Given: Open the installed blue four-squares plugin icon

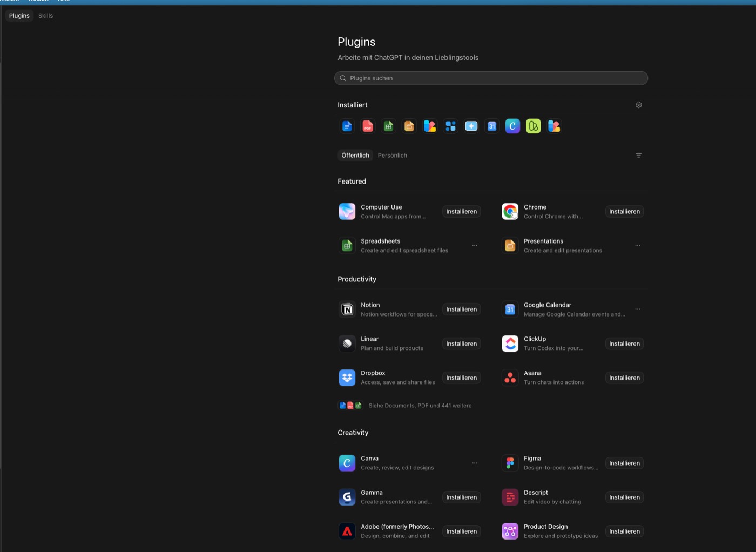Looking at the screenshot, I should click(450, 126).
